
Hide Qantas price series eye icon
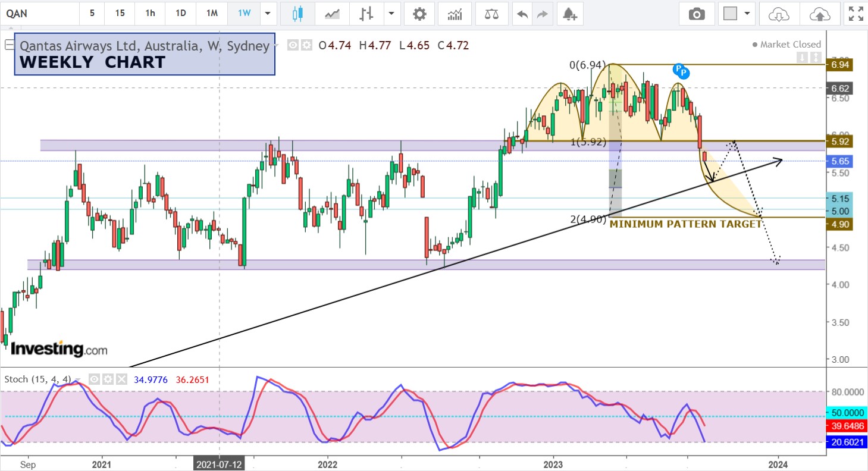pyautogui.click(x=293, y=45)
